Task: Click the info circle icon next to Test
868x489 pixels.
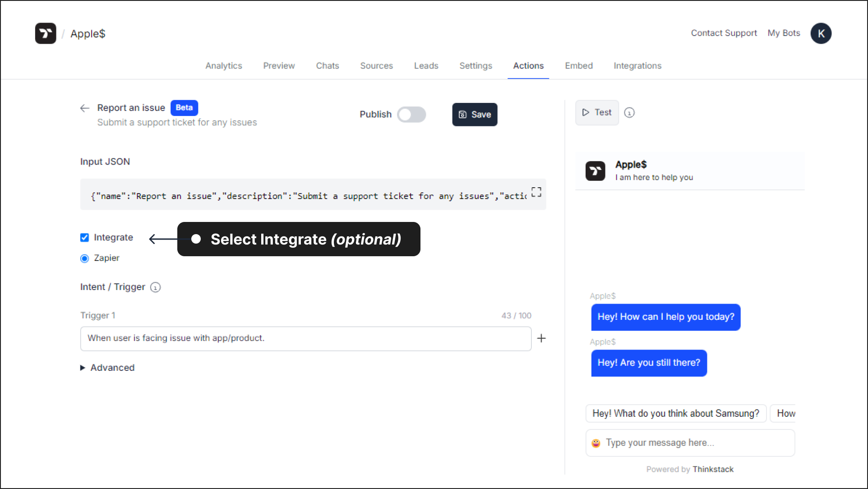Action: tap(629, 113)
